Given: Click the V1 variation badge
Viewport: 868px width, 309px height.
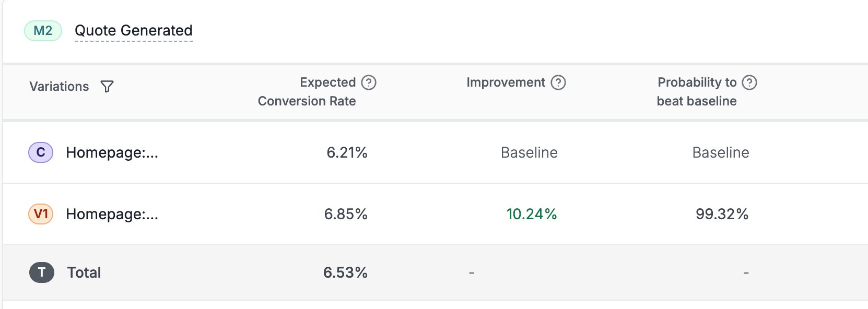Looking at the screenshot, I should [41, 214].
